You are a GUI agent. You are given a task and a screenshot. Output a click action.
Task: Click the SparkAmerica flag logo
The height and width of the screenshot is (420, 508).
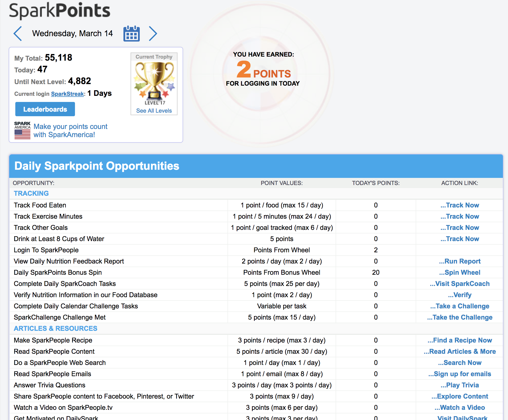pos(22,130)
